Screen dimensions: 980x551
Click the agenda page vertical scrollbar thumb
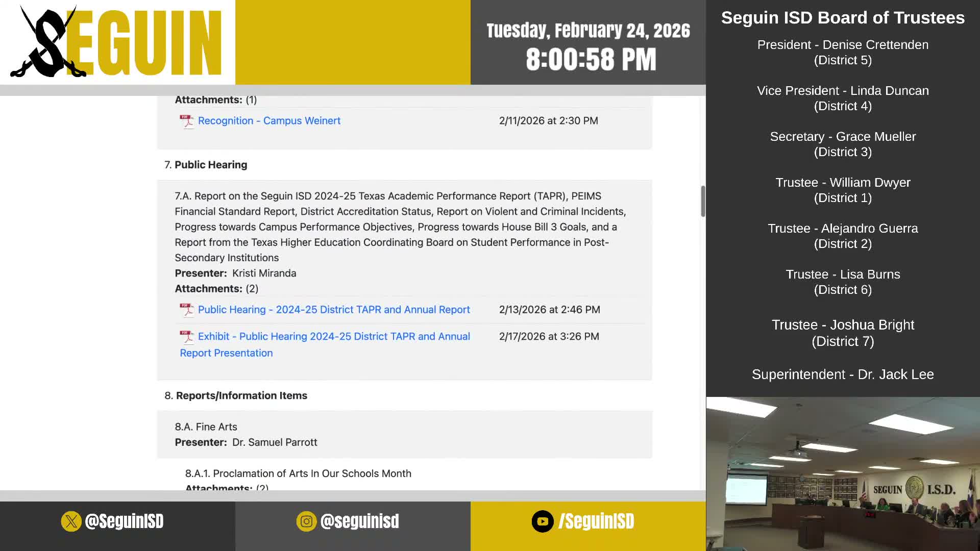click(703, 201)
